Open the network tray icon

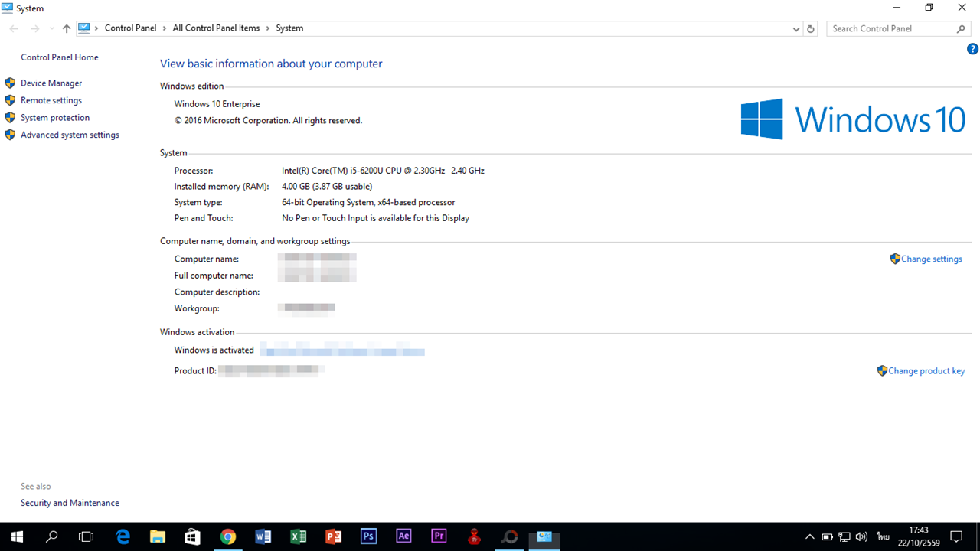(x=844, y=536)
